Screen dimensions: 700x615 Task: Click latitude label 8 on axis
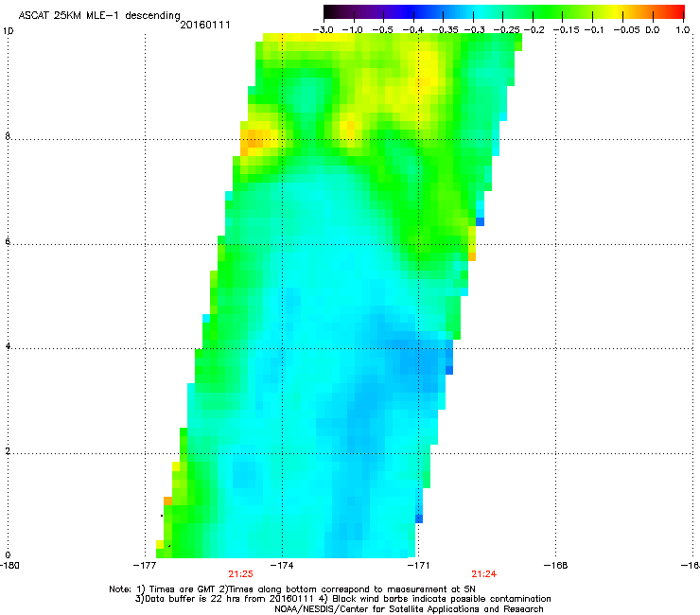tap(8, 136)
